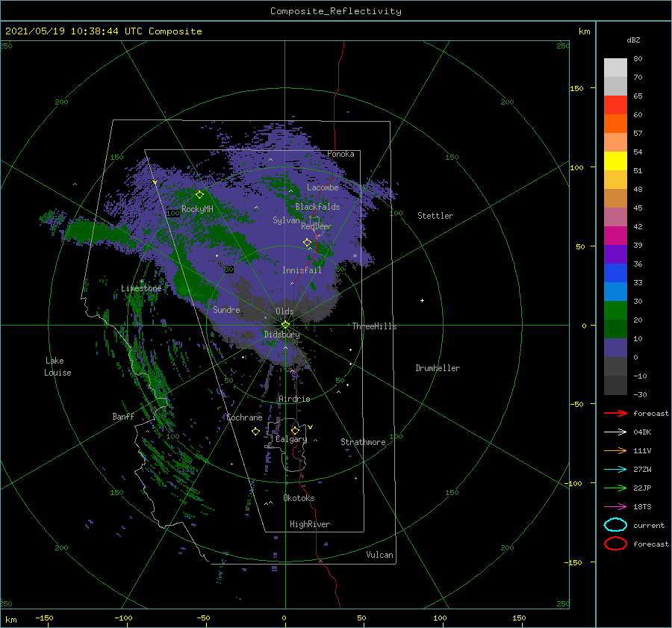Click the Ponoka label
The width and height of the screenshot is (672, 628).
click(340, 154)
